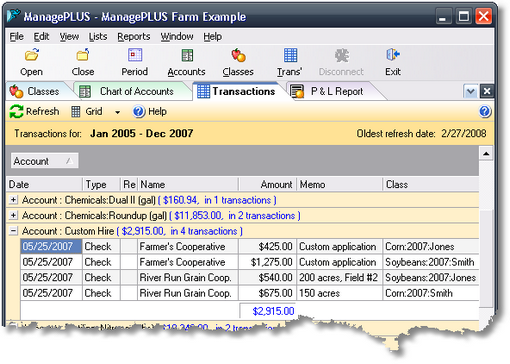Open the tab list dropdown chevron
Image resolution: width=510 pixels, height=364 pixels.
[470, 91]
